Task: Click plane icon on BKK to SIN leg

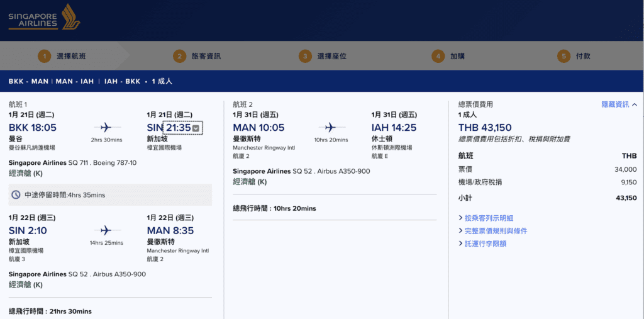Action: click(x=106, y=127)
